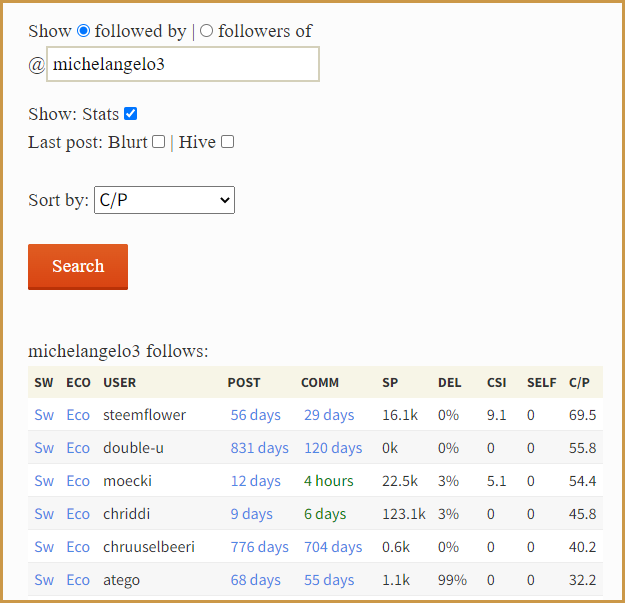Click the username field containing michelangelo3

tap(183, 64)
